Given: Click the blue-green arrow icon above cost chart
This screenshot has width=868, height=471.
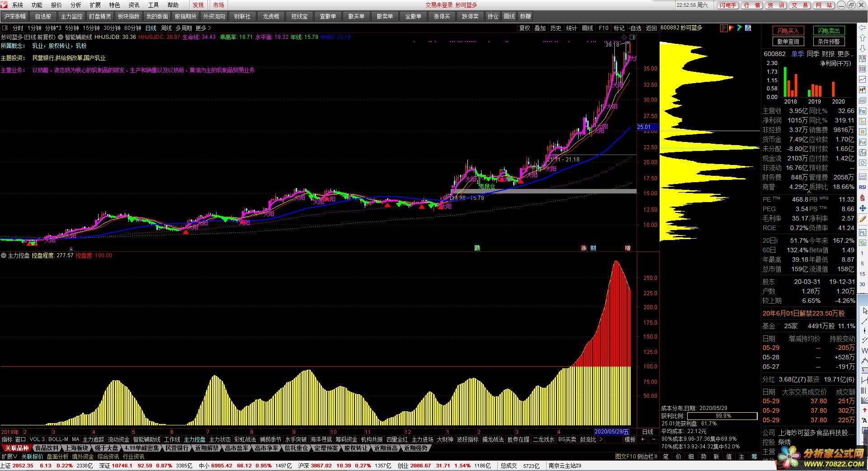Looking at the screenshot, I should pos(740,28).
